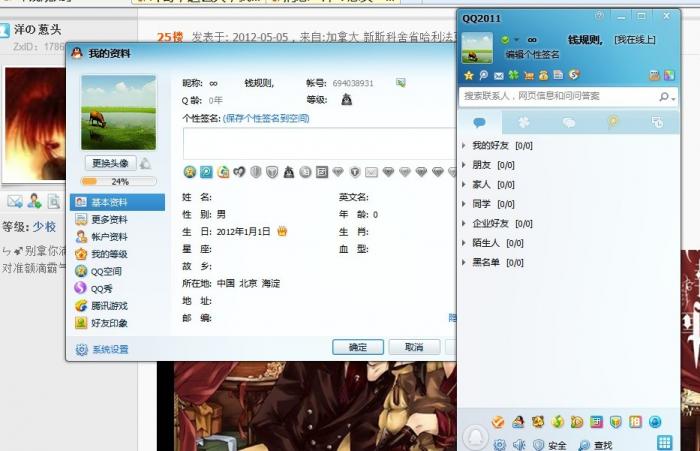The image size is (700, 451).
Task: Click the personal signature text box
Action: click(x=320, y=143)
